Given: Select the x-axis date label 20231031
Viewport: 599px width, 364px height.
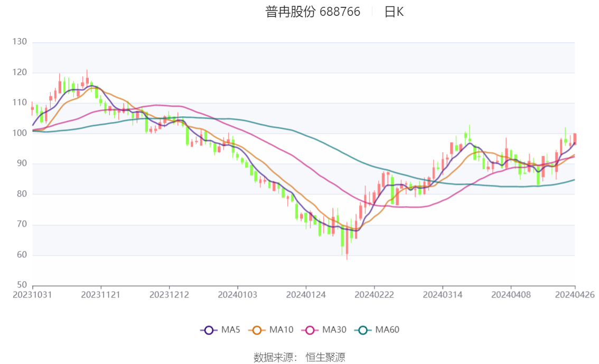Looking at the screenshot, I should click(x=32, y=295).
